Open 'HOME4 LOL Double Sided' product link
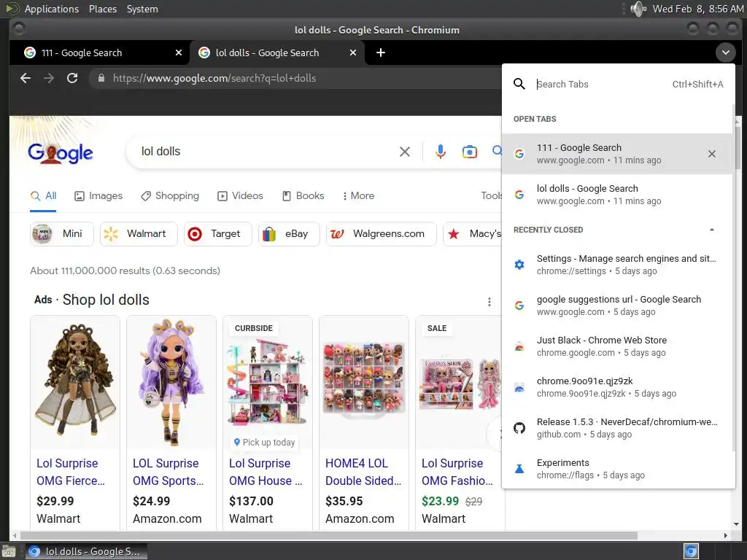The image size is (747, 560). pyautogui.click(x=363, y=472)
